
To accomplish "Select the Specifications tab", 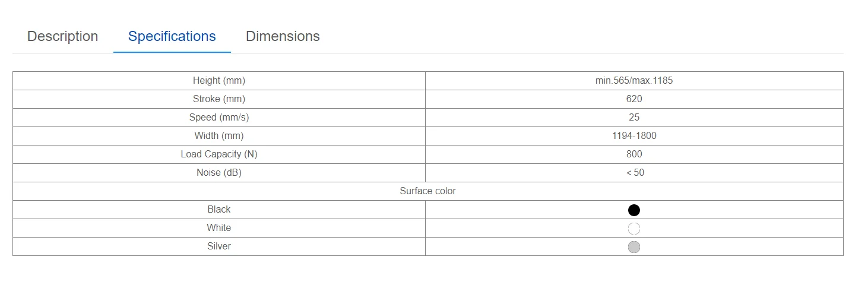I will [172, 36].
